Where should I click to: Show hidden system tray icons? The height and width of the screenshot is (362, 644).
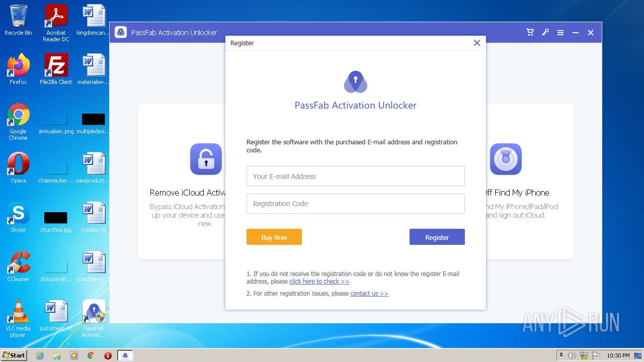[x=561, y=355]
